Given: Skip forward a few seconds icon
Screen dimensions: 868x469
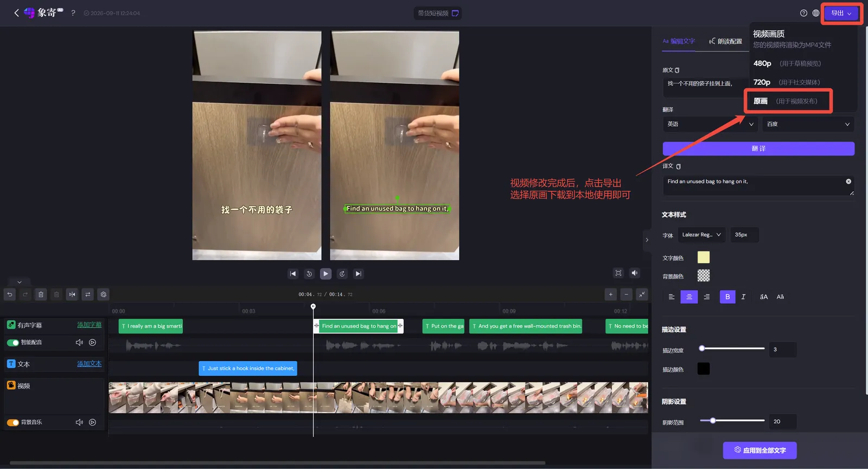Looking at the screenshot, I should [342, 274].
